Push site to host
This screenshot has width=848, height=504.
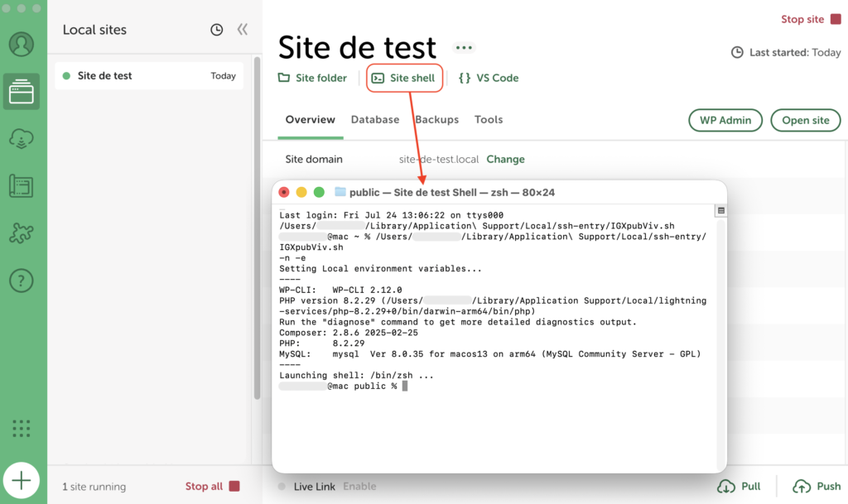pos(817,486)
